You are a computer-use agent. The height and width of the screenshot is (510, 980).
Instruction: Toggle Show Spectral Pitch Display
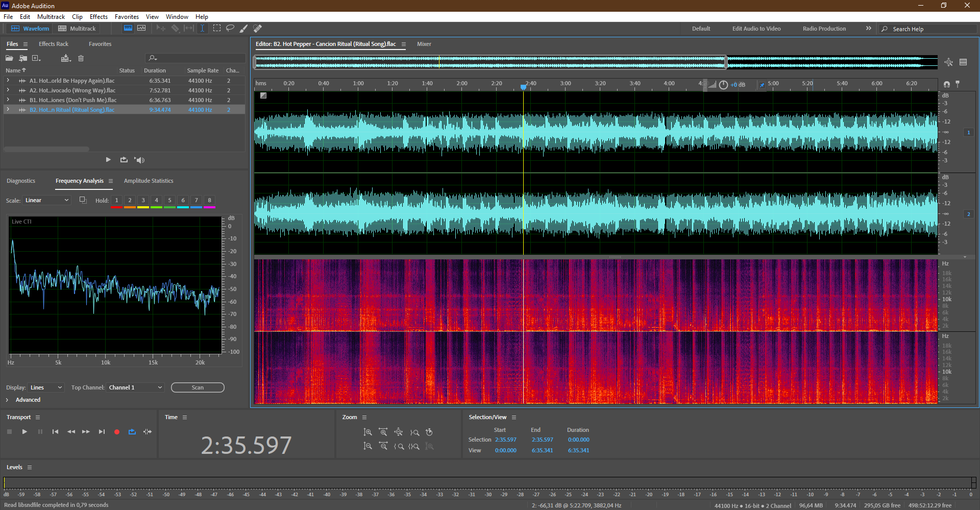coord(141,29)
